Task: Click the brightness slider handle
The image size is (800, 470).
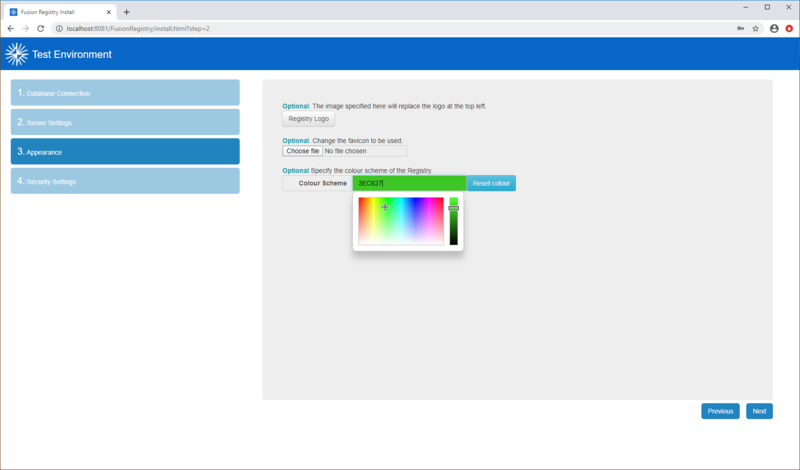Action: click(x=454, y=208)
